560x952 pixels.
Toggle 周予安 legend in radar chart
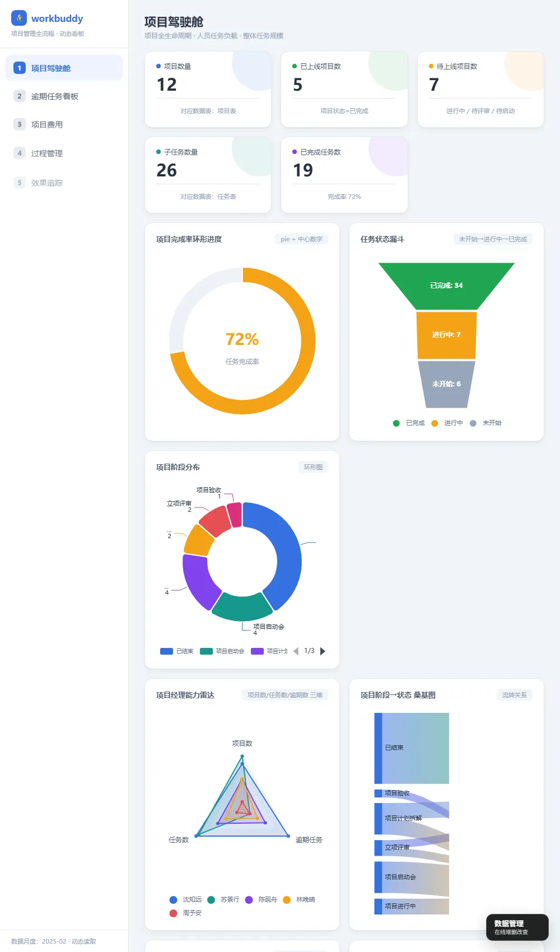tap(185, 913)
